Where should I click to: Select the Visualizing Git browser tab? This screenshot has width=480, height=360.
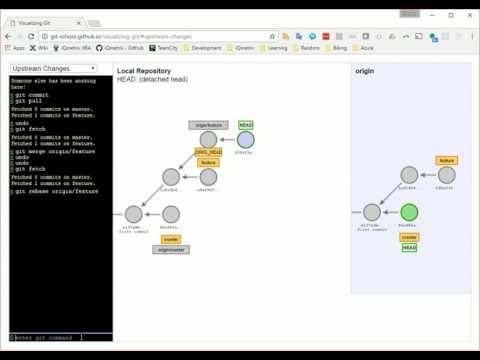45,23
